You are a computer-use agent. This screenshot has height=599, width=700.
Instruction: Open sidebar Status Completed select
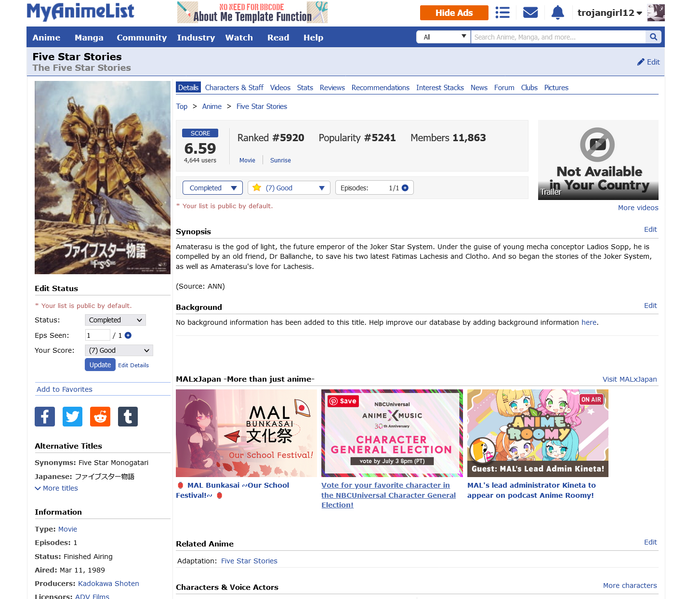(x=116, y=320)
